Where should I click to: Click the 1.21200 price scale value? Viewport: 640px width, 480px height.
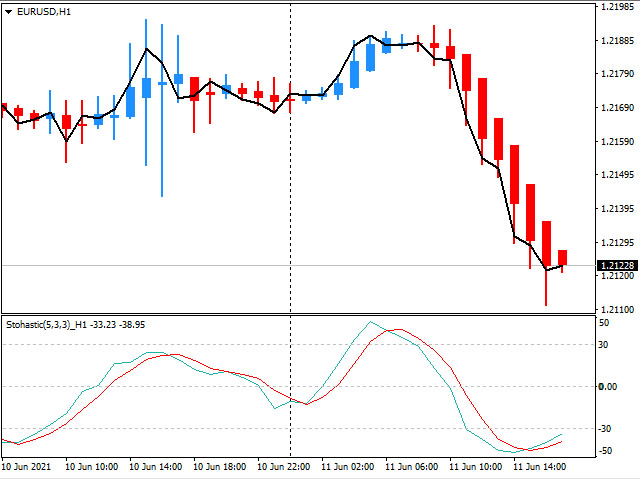tap(618, 276)
